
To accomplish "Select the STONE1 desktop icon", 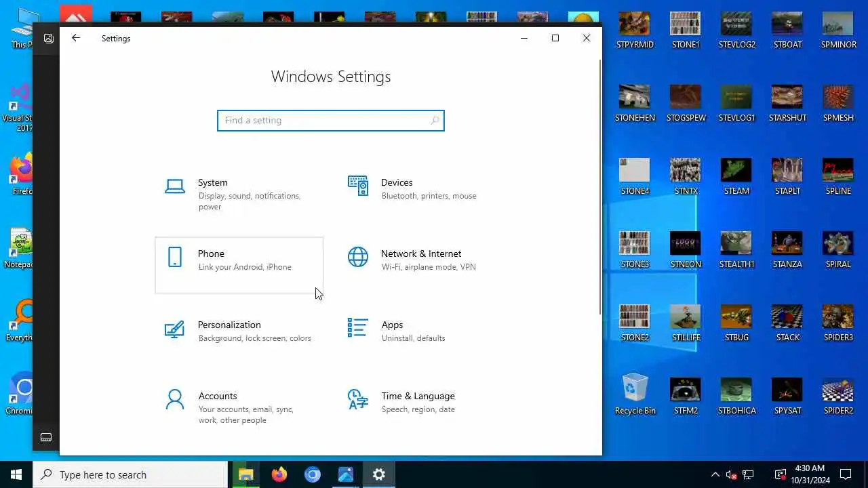I will tap(686, 30).
